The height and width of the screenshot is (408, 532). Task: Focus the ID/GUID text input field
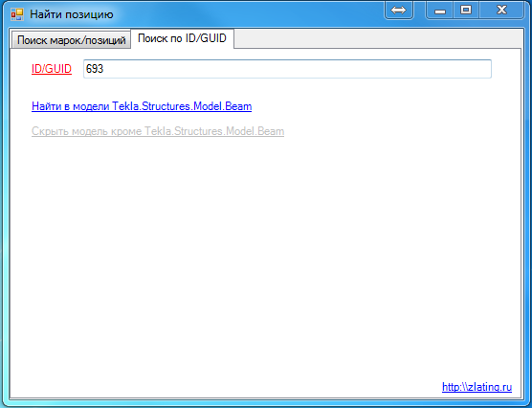point(287,69)
